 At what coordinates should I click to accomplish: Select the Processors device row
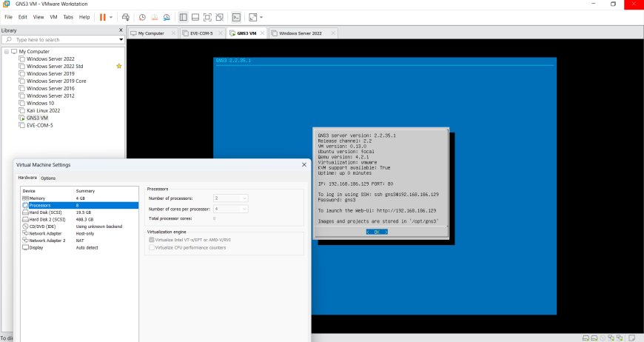[x=80, y=205]
